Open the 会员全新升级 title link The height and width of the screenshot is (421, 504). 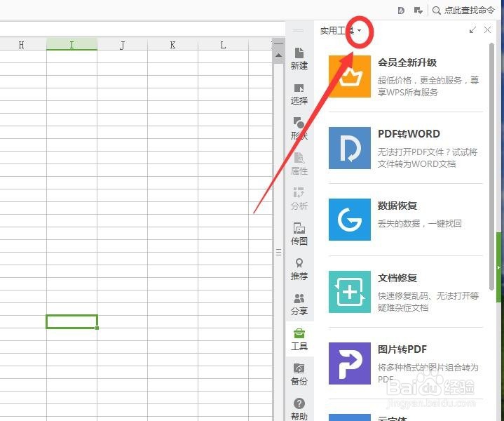[407, 62]
